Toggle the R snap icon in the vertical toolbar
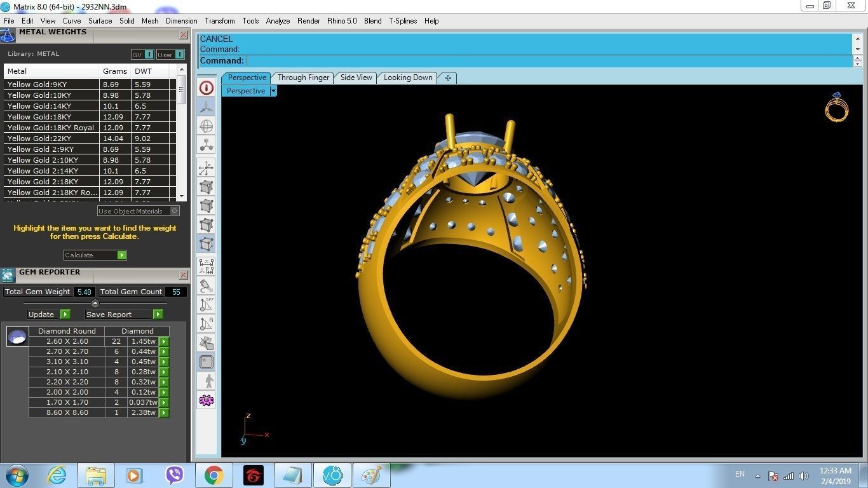 click(207, 323)
